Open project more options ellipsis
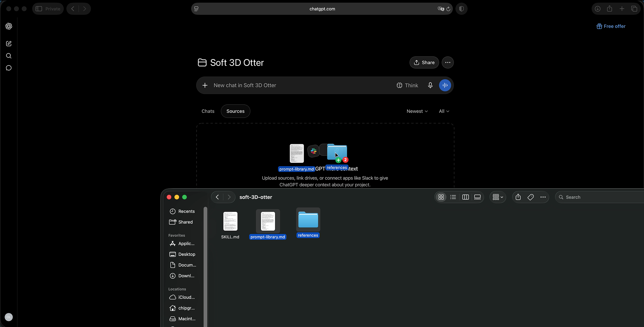 [448, 62]
